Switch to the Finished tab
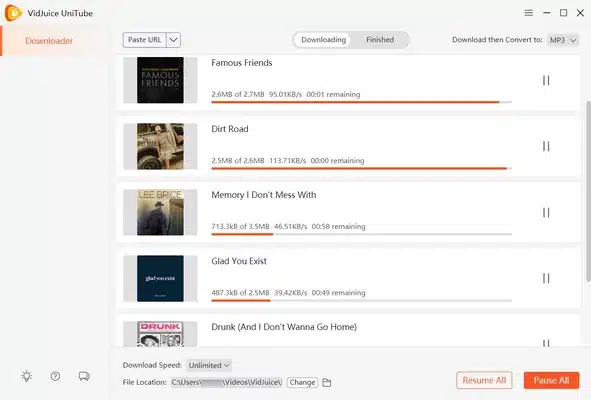Image resolution: width=591 pixels, height=400 pixels. coord(380,40)
